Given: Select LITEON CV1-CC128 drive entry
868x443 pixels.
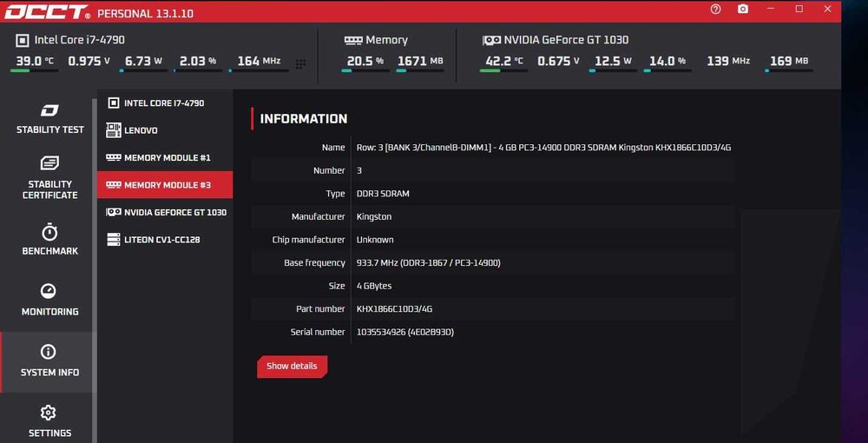Looking at the screenshot, I should point(165,240).
